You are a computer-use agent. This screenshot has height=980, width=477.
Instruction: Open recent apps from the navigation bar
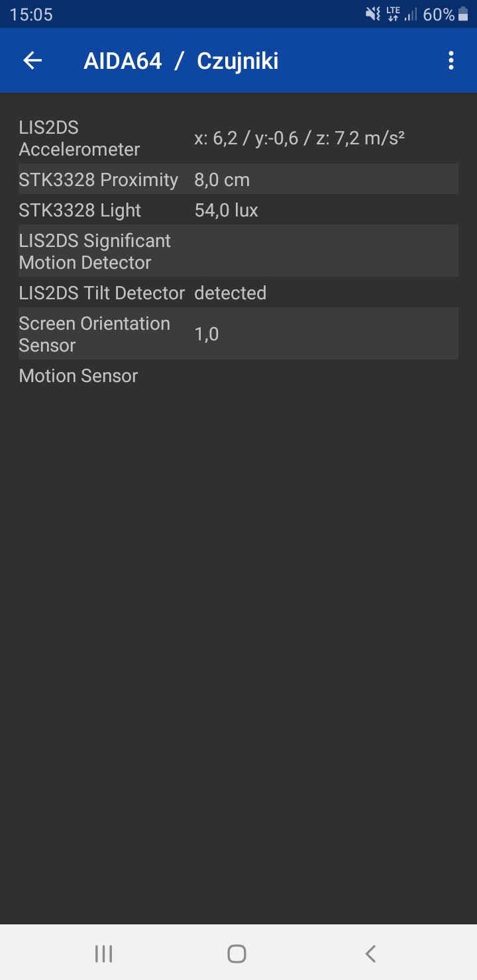[x=103, y=954]
